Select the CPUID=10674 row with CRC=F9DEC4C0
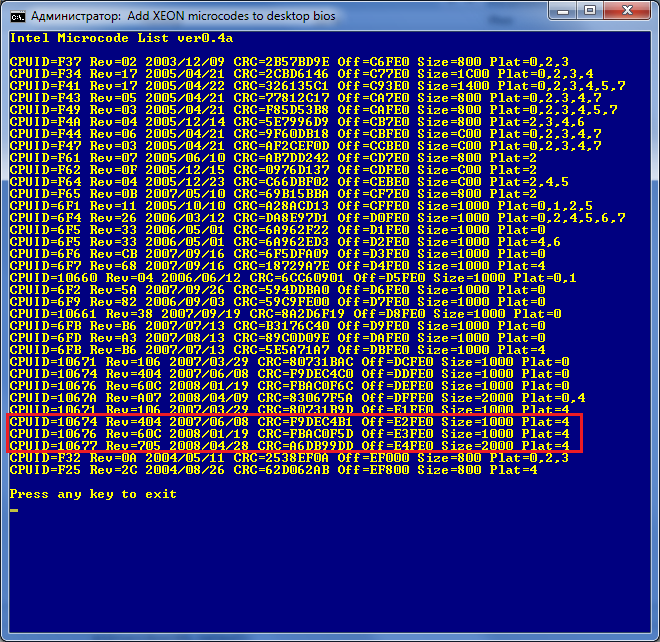The height and width of the screenshot is (642, 660). (x=289, y=374)
